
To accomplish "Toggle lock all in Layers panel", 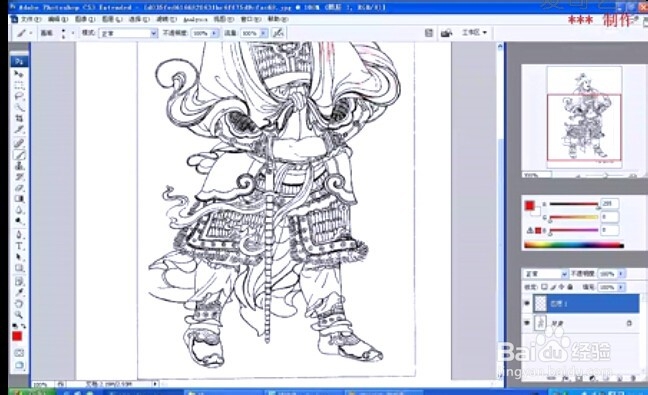I will tap(570, 287).
